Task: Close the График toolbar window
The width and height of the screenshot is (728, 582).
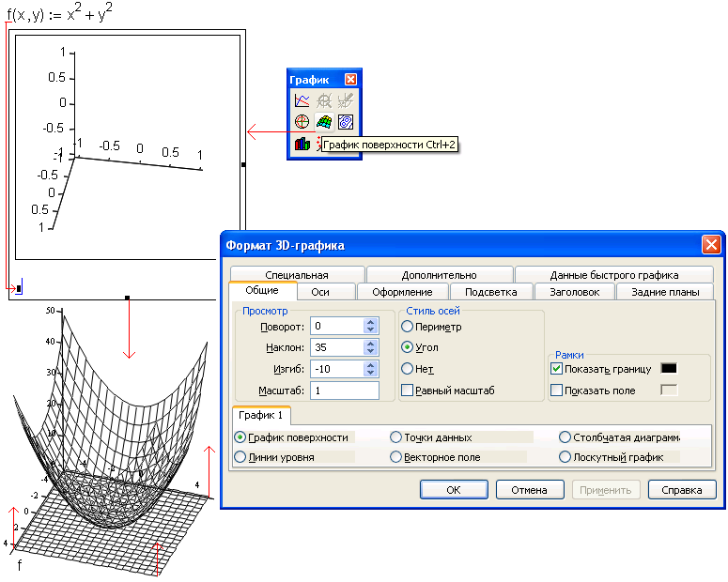Action: [x=350, y=80]
